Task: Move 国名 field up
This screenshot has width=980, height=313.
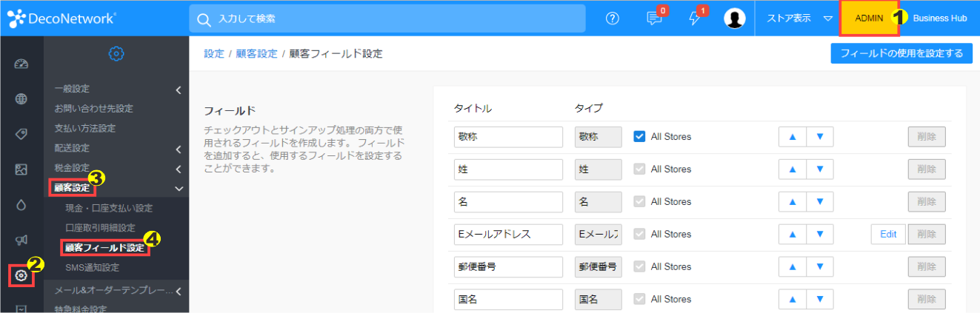Action: [792, 300]
